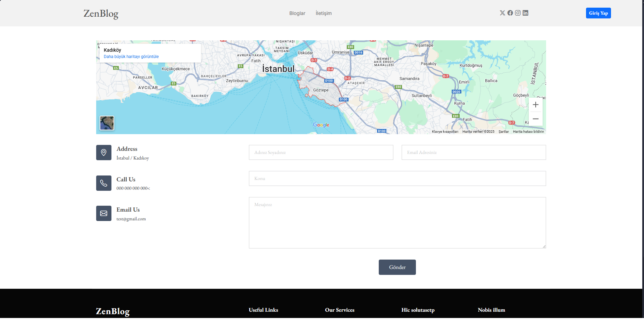Focus the Email Adresiniz input field
644x319 pixels.
(x=474, y=153)
